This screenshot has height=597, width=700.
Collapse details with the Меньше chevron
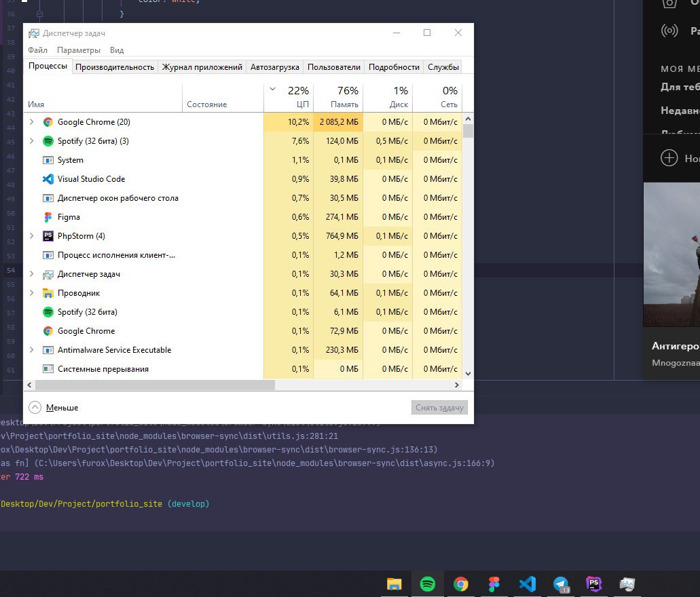tap(35, 407)
